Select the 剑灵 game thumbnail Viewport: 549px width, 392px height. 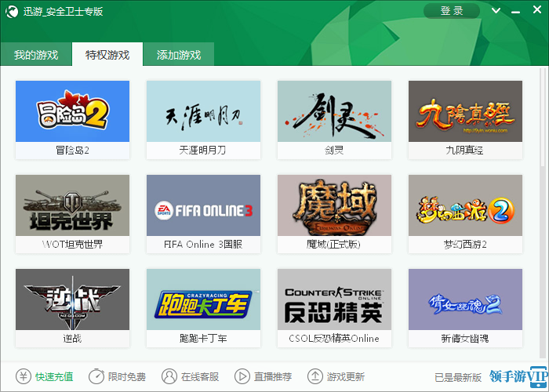pyautogui.click(x=334, y=111)
